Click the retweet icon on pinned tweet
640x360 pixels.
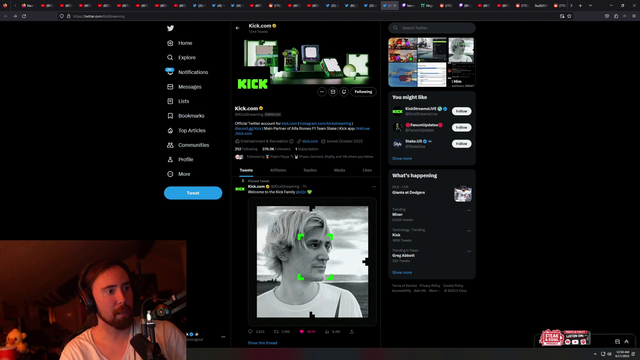click(276, 331)
